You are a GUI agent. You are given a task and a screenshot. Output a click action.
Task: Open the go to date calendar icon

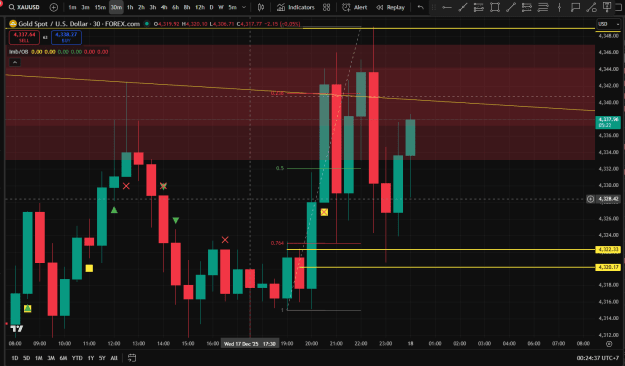click(132, 358)
